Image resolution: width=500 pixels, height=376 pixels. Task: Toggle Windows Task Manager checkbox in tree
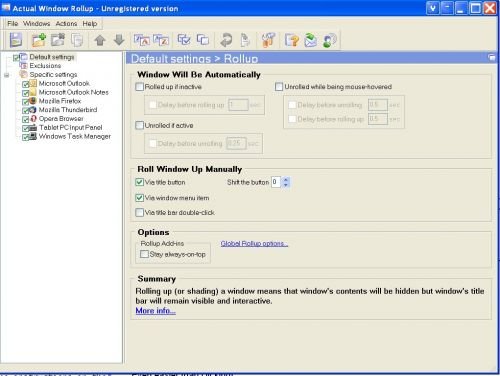(26, 137)
